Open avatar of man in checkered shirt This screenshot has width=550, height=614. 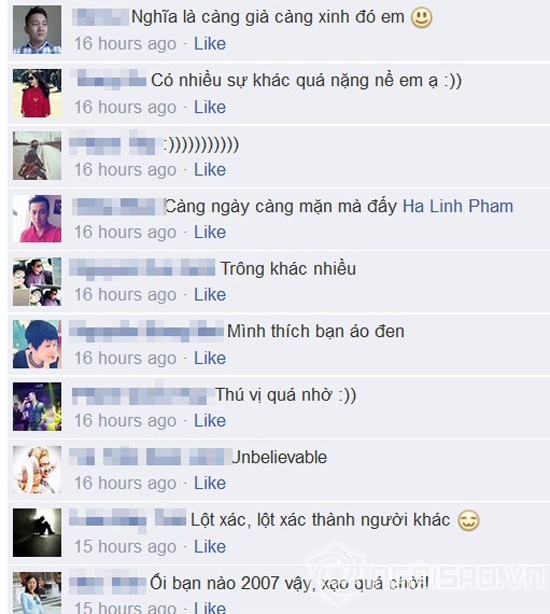(37, 29)
